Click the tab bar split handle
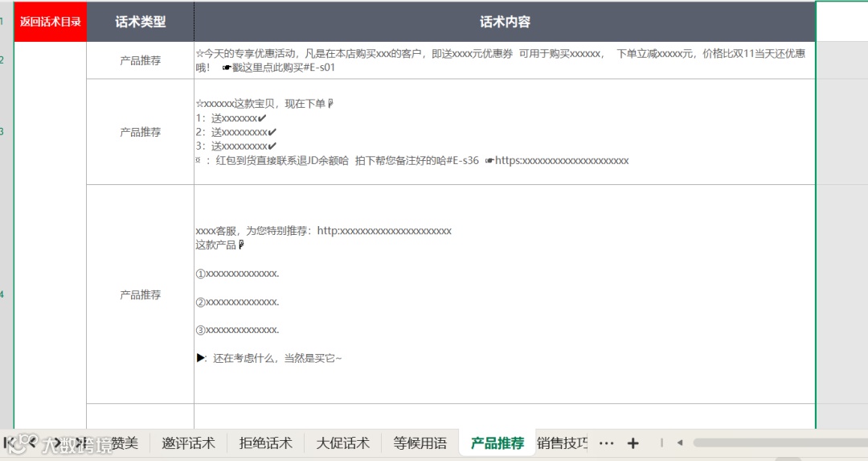 pyautogui.click(x=661, y=442)
